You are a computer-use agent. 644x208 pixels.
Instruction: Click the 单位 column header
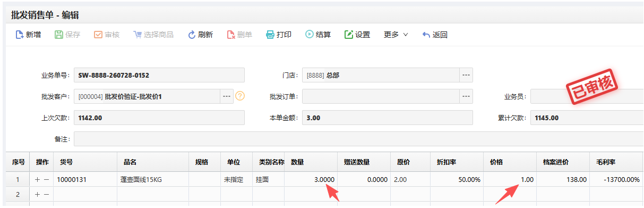click(236, 162)
